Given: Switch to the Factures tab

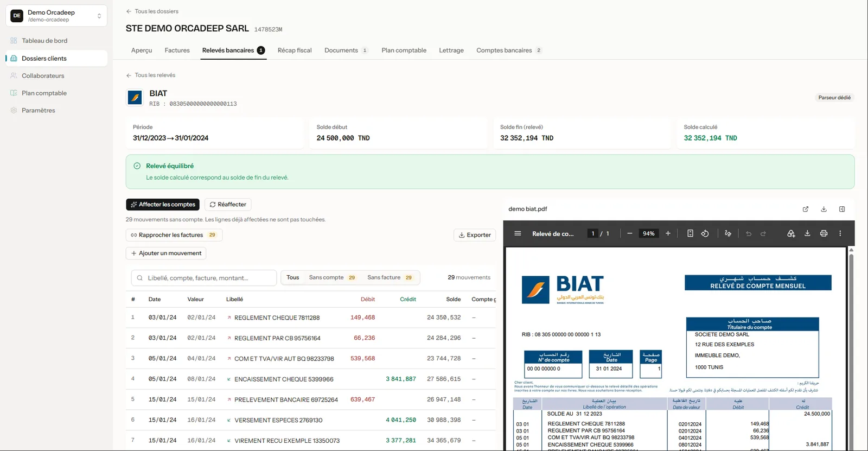Looking at the screenshot, I should tap(177, 50).
